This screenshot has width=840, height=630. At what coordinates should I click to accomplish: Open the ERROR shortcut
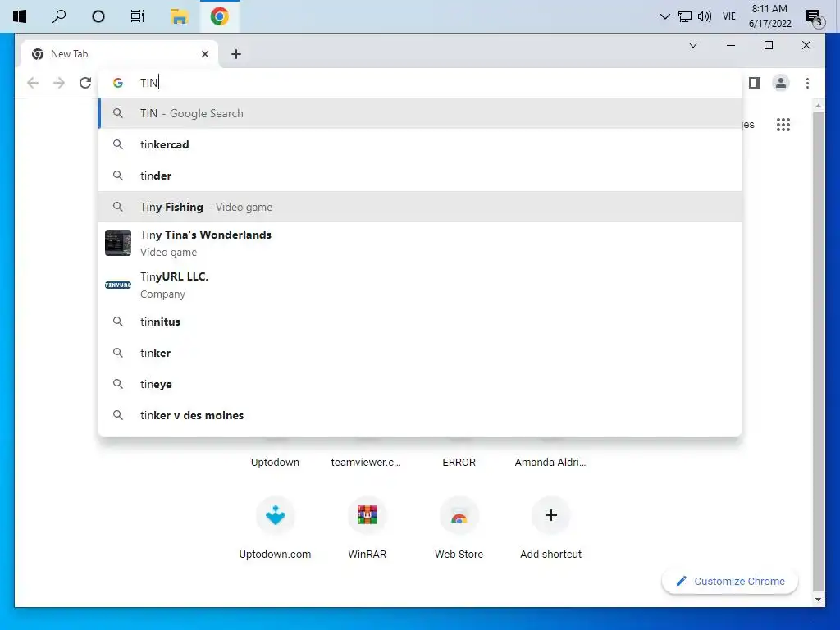pos(459,463)
